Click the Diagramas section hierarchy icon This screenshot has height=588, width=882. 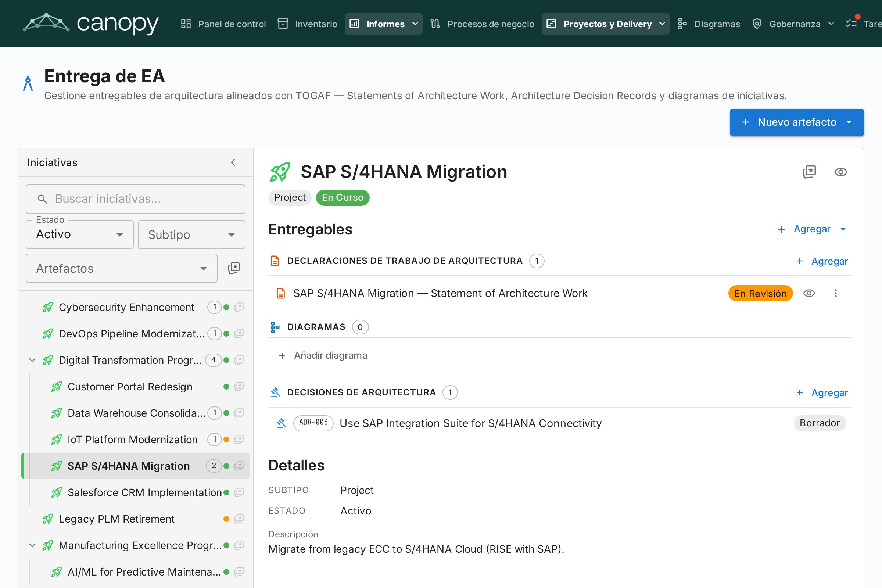(275, 327)
